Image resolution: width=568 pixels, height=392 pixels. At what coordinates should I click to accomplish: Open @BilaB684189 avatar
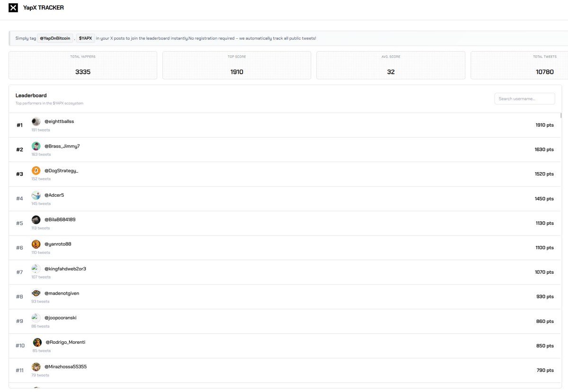tap(36, 220)
